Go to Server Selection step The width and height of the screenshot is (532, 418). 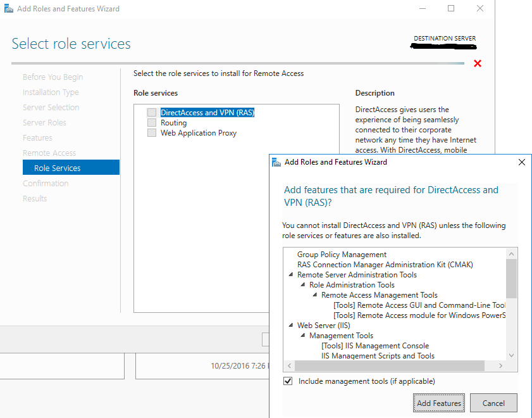pyautogui.click(x=51, y=107)
